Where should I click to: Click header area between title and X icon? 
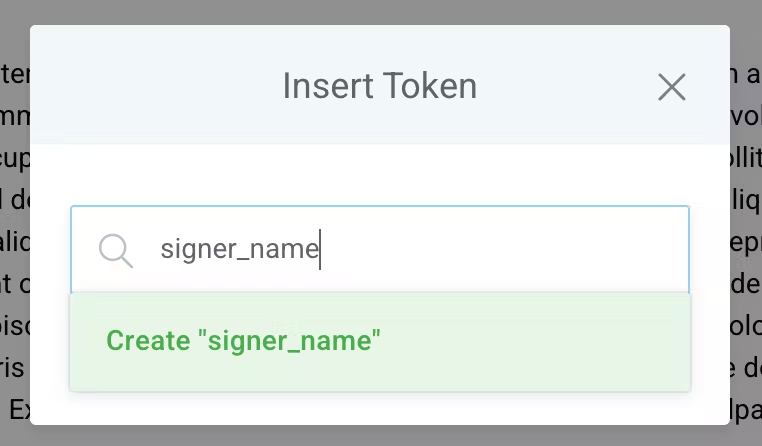point(567,86)
